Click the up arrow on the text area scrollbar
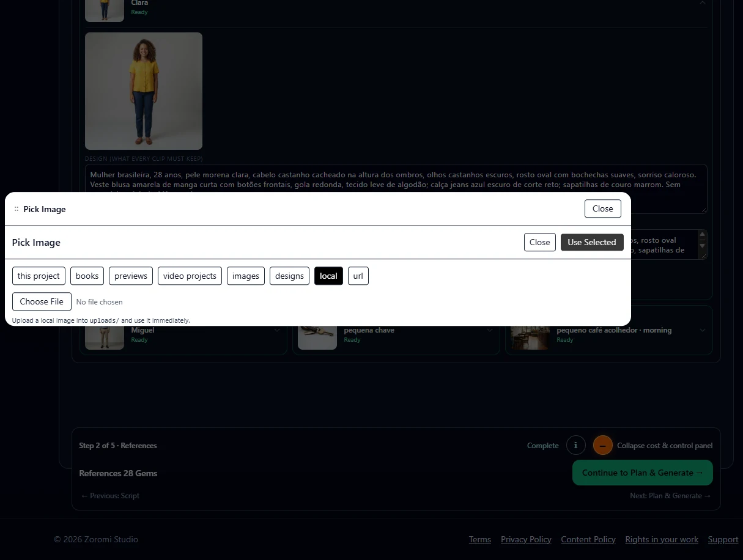Viewport: 743px width, 560px height. pyautogui.click(x=703, y=235)
